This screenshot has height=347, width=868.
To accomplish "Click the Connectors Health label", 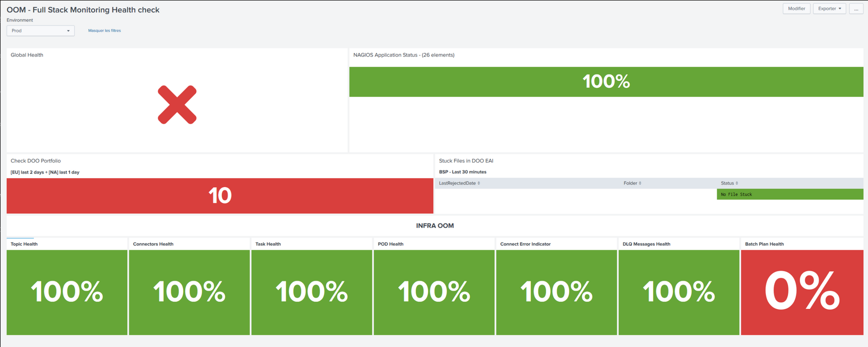I will tap(153, 244).
